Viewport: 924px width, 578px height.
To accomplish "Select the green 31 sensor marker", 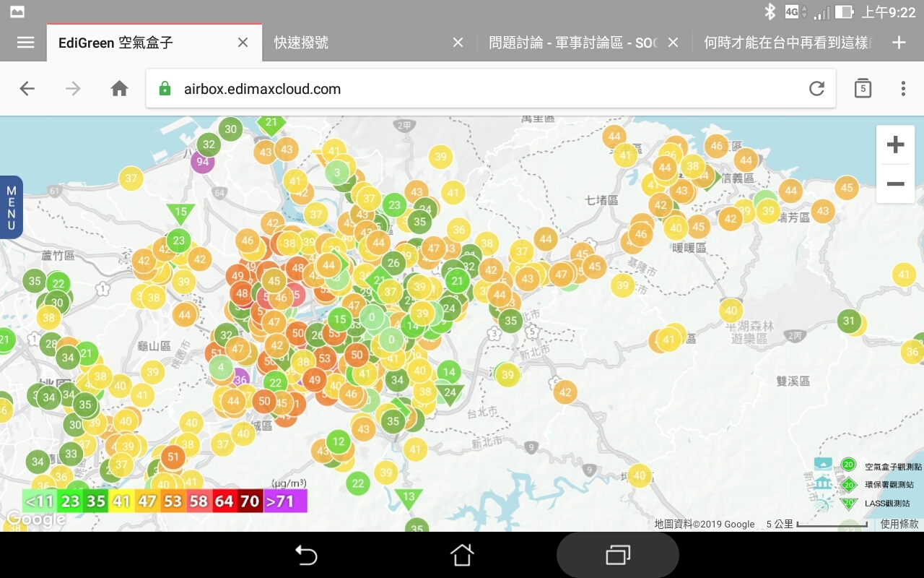I will [x=849, y=322].
